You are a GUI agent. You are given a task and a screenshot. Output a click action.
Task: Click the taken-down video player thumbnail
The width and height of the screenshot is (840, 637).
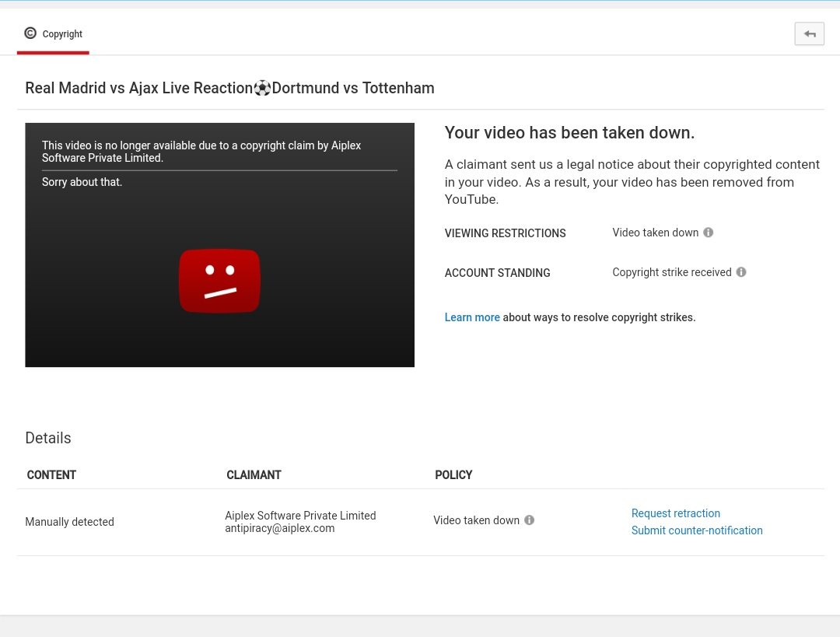point(219,245)
